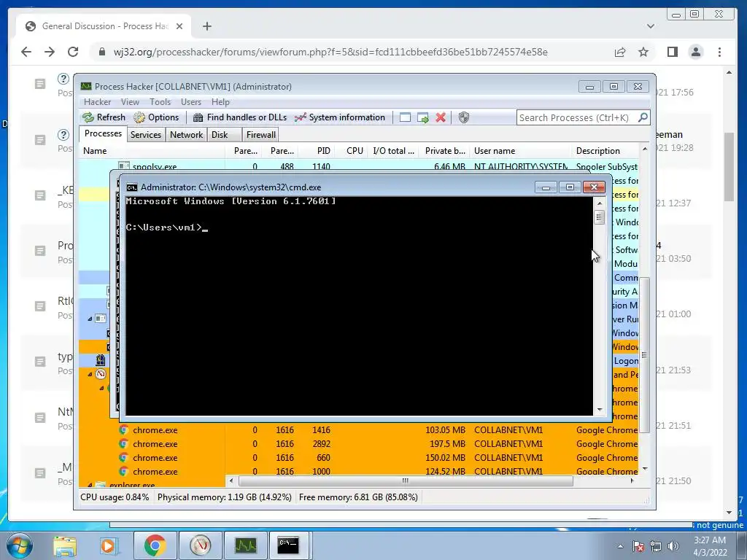The image size is (747, 560).
Task: Open the Help menu in Process Hacker
Action: pyautogui.click(x=220, y=102)
